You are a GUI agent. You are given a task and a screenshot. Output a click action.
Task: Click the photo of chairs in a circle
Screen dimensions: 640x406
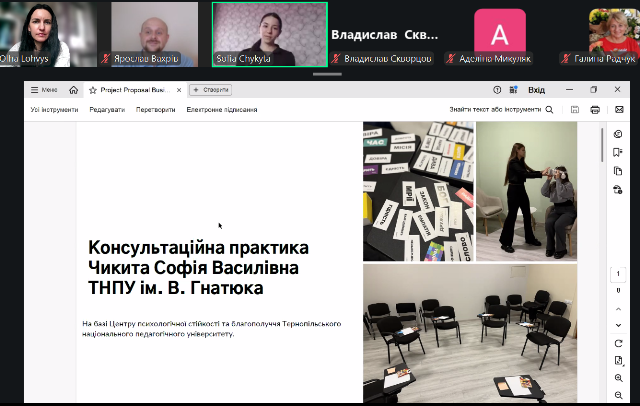[470, 333]
